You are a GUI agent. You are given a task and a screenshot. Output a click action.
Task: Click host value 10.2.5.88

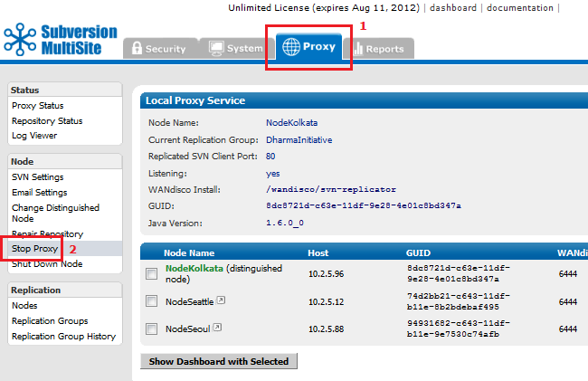click(x=326, y=329)
